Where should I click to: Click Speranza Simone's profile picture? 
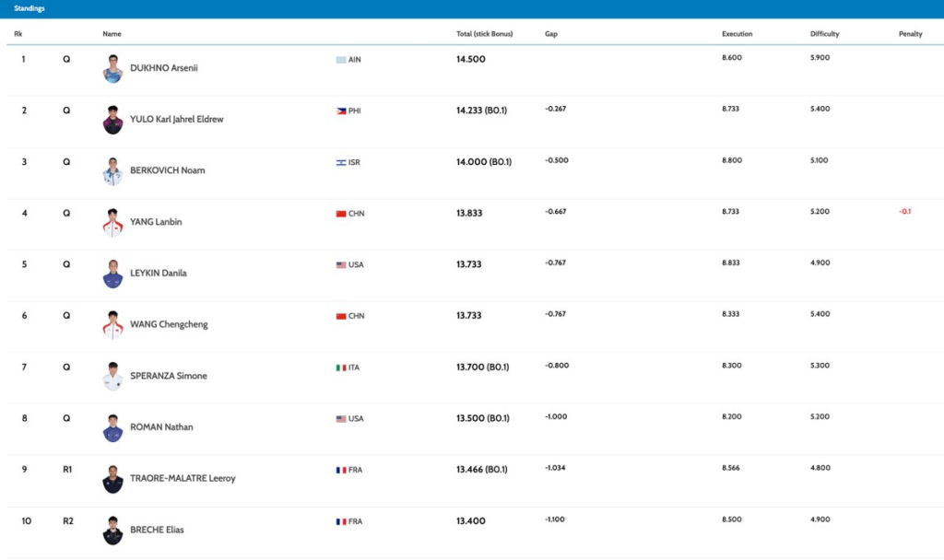point(112,377)
